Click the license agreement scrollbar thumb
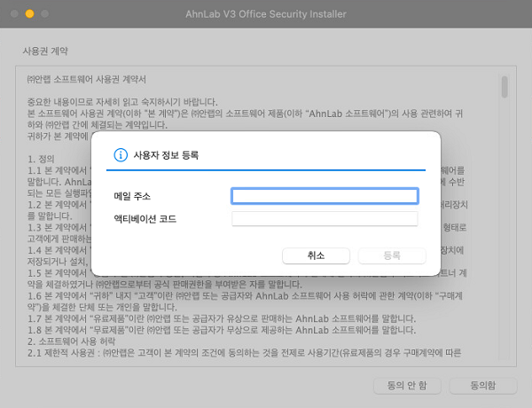The image size is (532, 408). pos(505,87)
